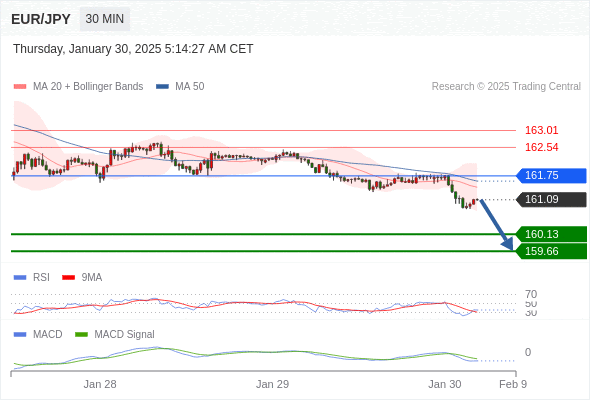Click the 30 MIN timeframe badge
The width and height of the screenshot is (590, 400).
pyautogui.click(x=105, y=19)
